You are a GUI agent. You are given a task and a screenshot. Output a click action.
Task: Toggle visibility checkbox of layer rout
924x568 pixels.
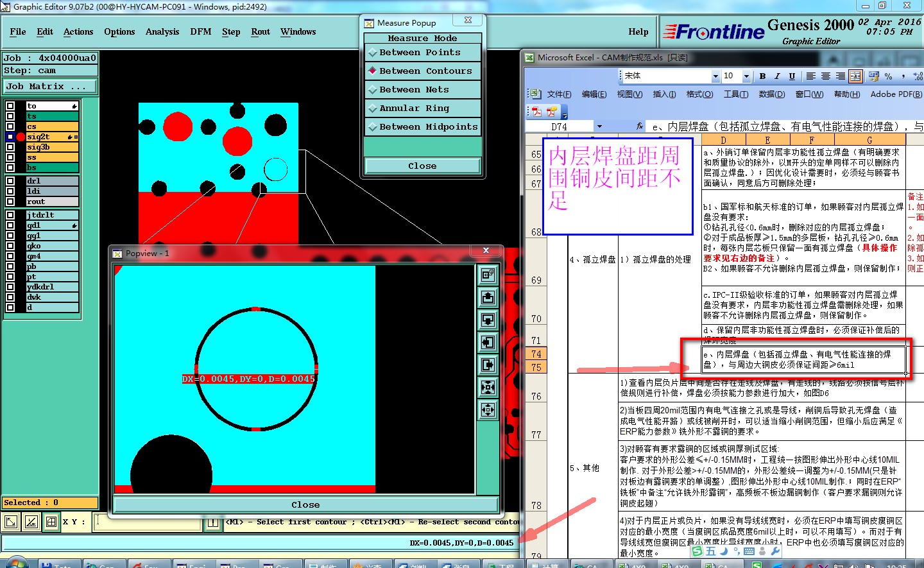pos(10,202)
